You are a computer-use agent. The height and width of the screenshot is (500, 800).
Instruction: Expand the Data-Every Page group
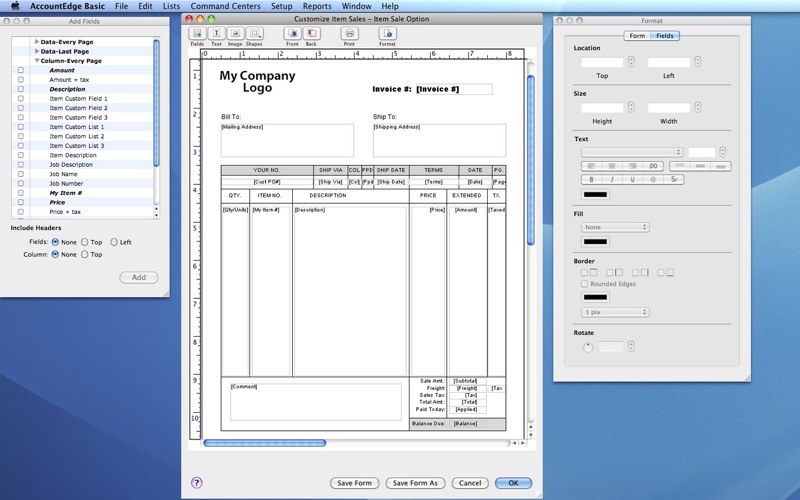(x=37, y=42)
